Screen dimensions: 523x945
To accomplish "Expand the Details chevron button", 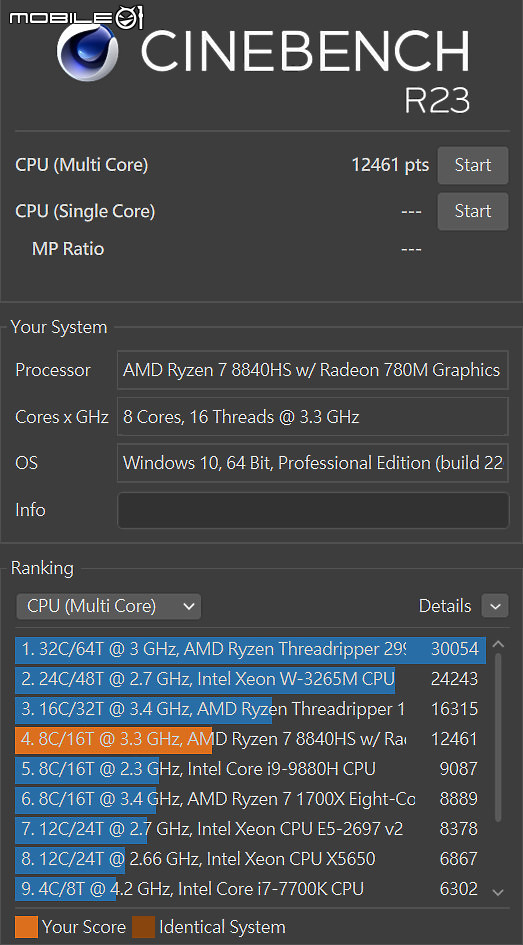I will pos(495,606).
